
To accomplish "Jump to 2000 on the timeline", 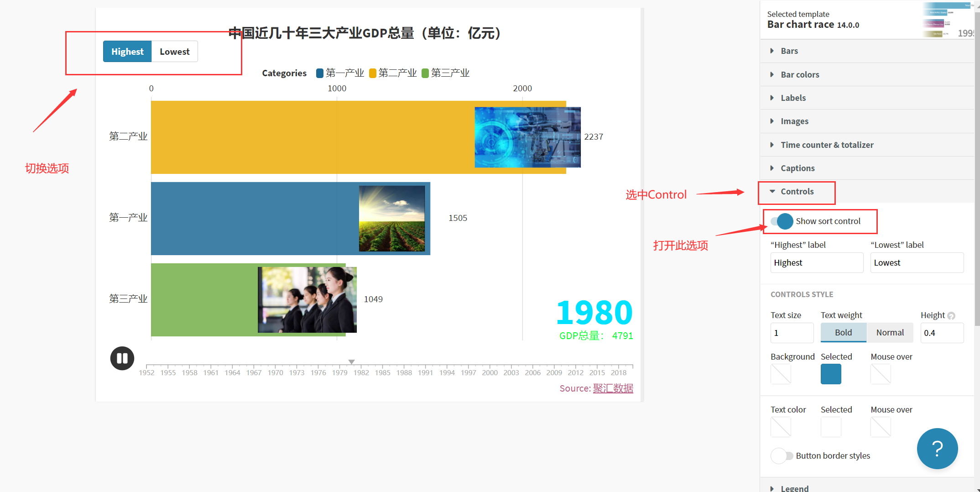I will [490, 372].
